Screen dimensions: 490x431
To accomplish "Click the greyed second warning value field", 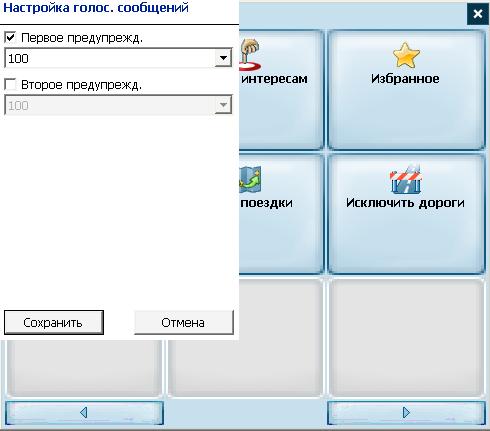I will [118, 105].
